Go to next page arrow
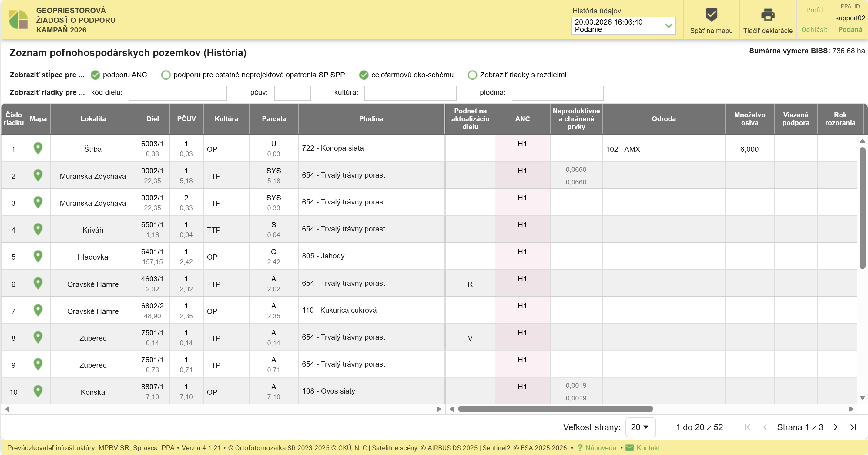 (836, 427)
